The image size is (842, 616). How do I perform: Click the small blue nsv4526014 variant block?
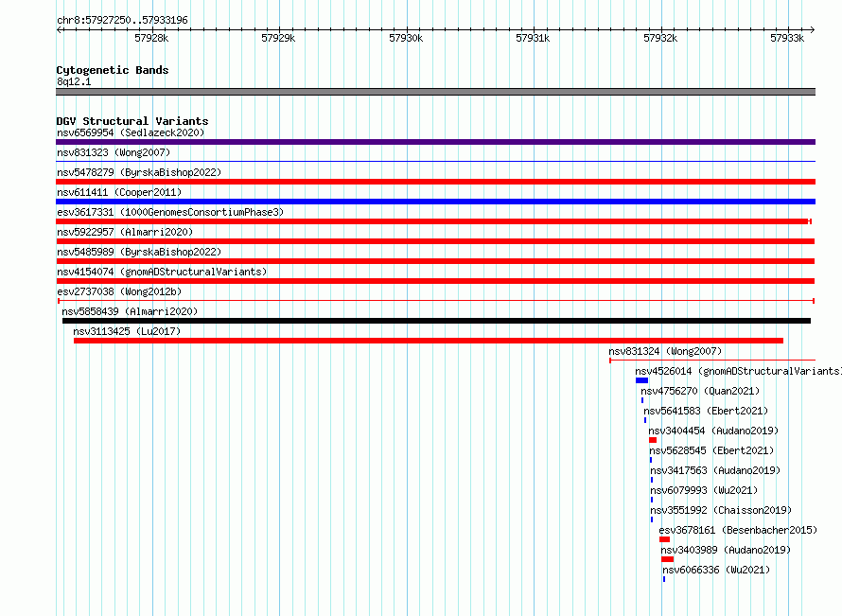[x=641, y=380]
